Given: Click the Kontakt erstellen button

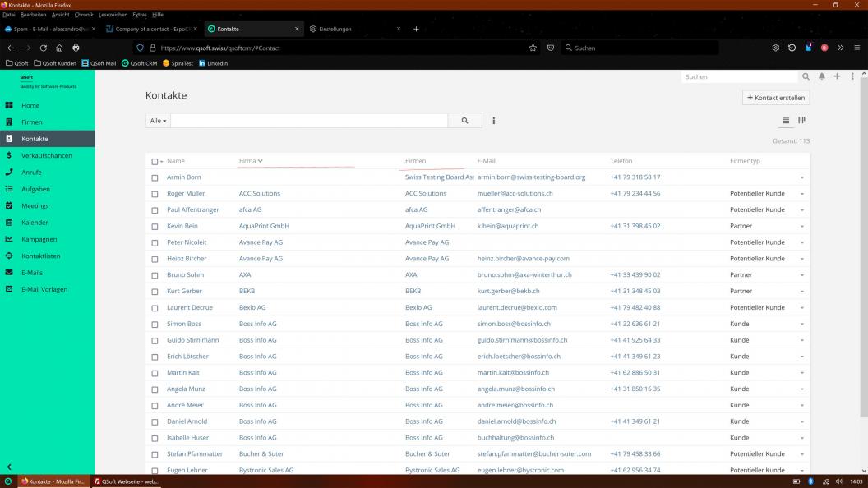Looking at the screenshot, I should 776,98.
